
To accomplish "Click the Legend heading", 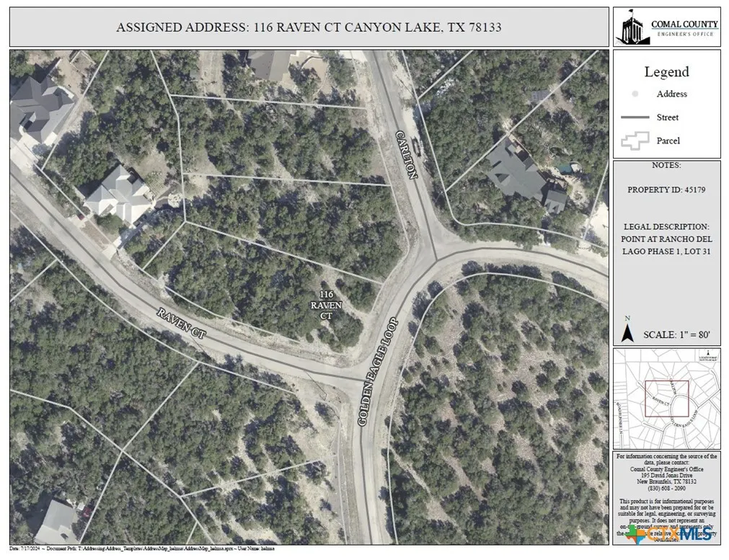I will pos(667,71).
